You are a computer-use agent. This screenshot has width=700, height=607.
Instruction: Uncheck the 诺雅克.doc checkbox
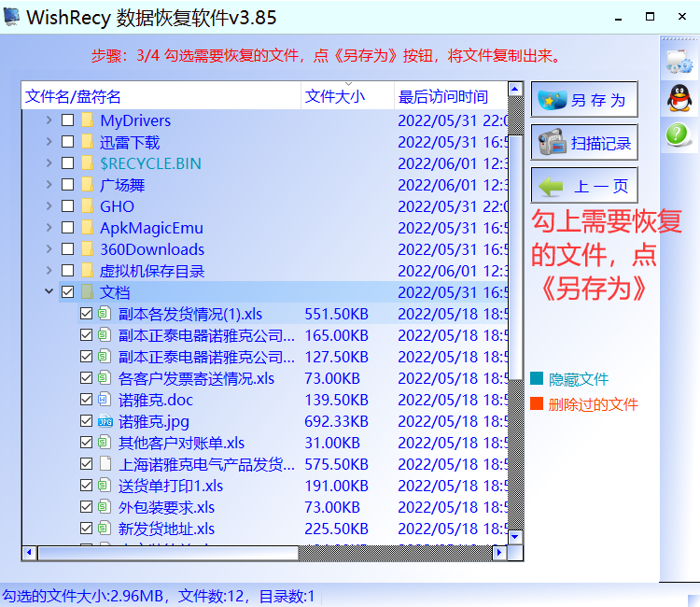tap(86, 399)
